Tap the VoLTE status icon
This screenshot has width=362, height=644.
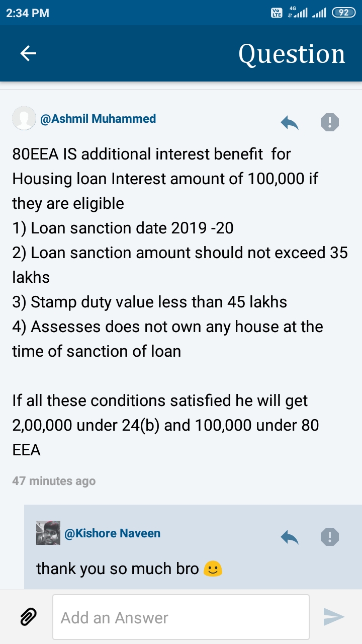(x=277, y=13)
